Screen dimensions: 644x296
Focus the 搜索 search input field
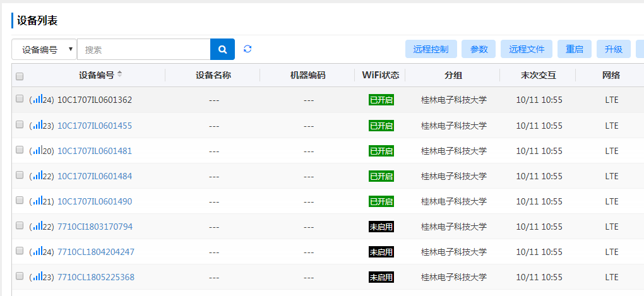(144, 49)
